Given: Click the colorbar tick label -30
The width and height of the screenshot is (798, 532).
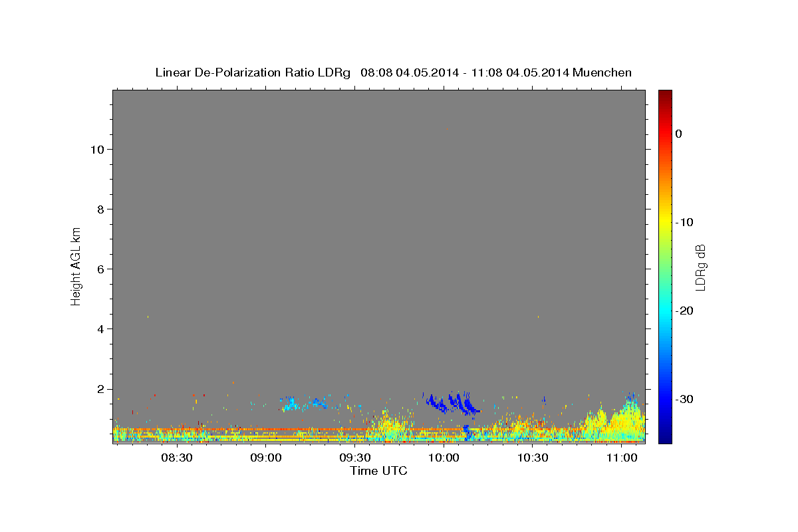Looking at the screenshot, I should [685, 399].
